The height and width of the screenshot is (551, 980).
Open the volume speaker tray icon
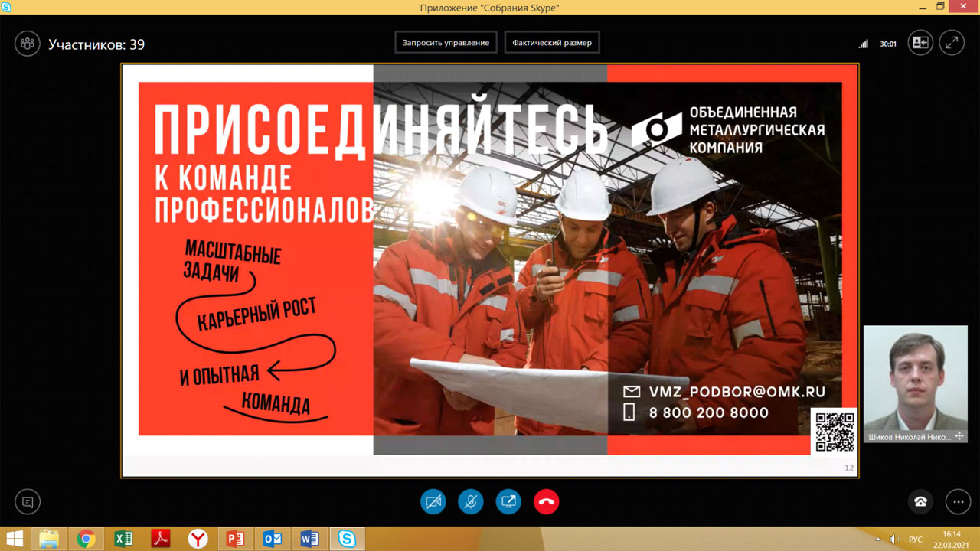pyautogui.click(x=895, y=540)
